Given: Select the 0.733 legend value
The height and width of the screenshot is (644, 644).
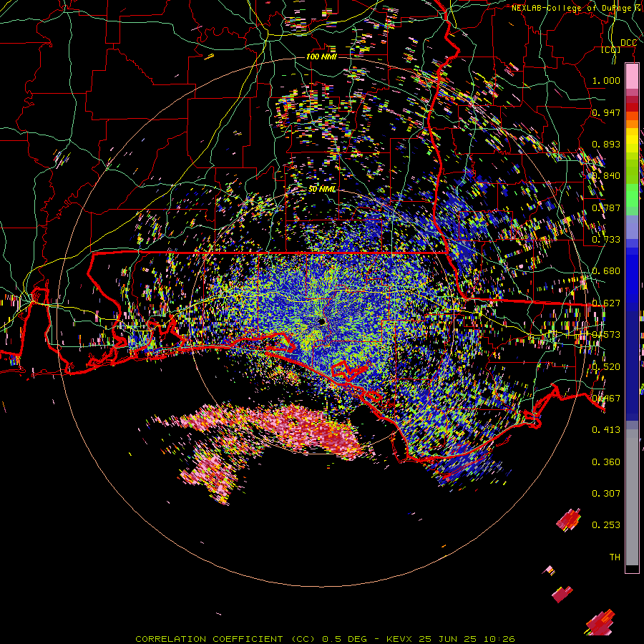Looking at the screenshot, I should pyautogui.click(x=606, y=240).
